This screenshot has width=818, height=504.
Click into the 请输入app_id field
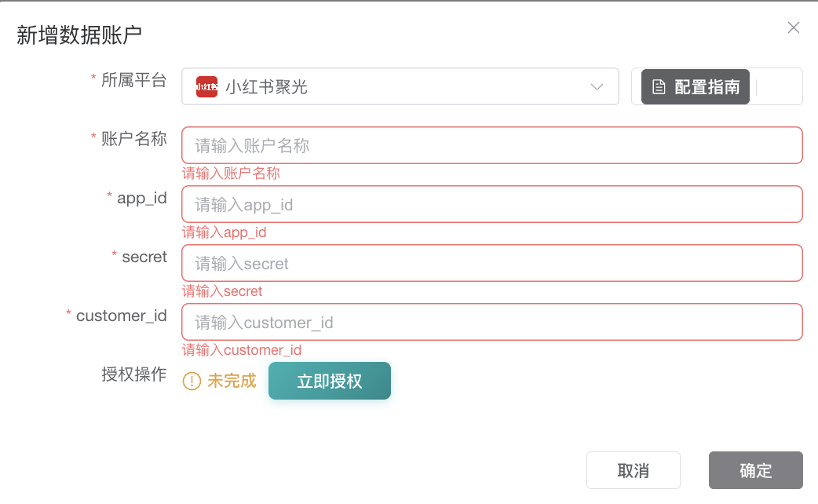tap(491, 204)
